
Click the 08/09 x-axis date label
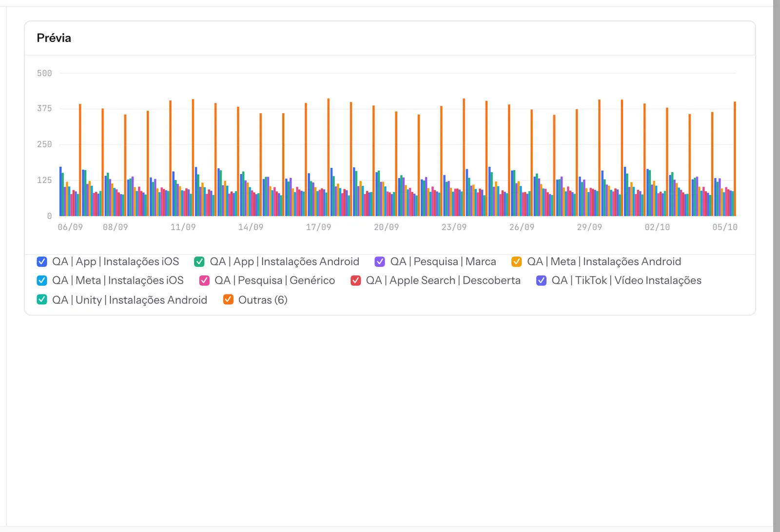click(116, 227)
